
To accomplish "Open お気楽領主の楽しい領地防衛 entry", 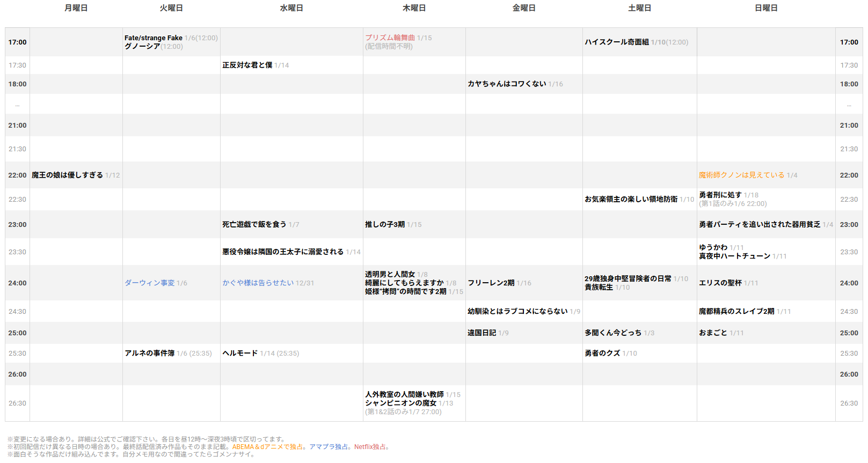I will 631,200.
